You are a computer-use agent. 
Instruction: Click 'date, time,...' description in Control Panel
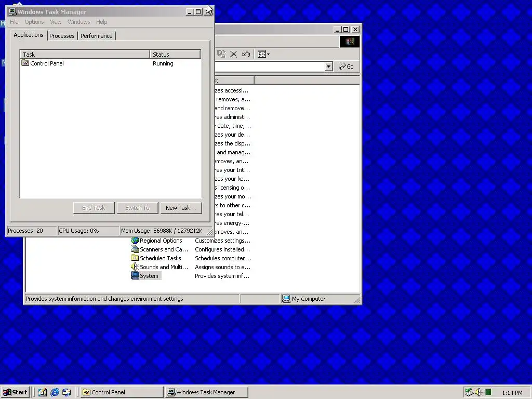[234, 126]
